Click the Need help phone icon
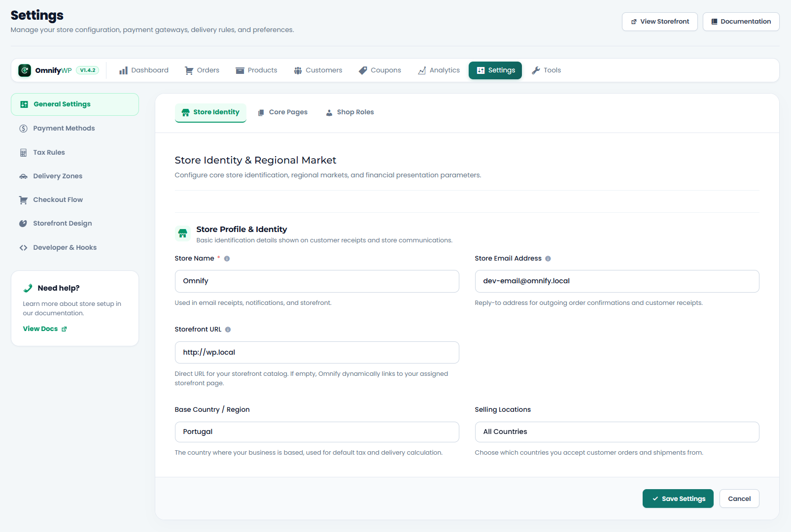This screenshot has height=532, width=791. (28, 288)
